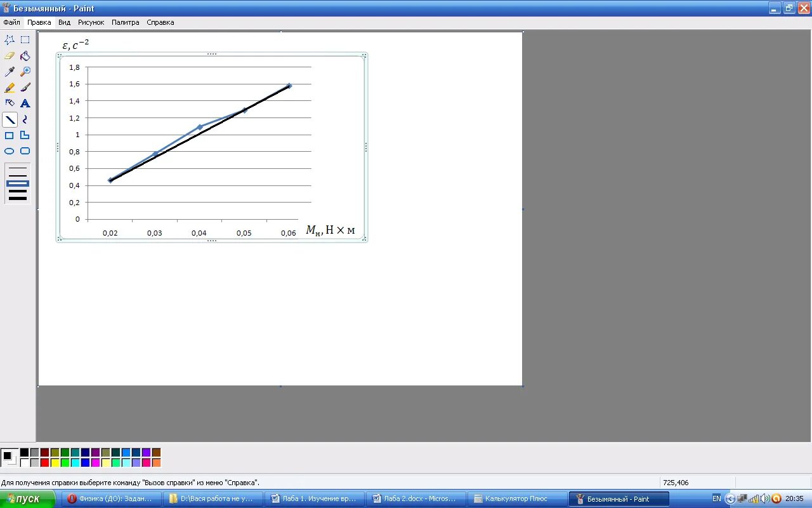Viewport: 812px width, 508px height.
Task: Choose the Fill With Color bucket tool
Action: [x=25, y=56]
